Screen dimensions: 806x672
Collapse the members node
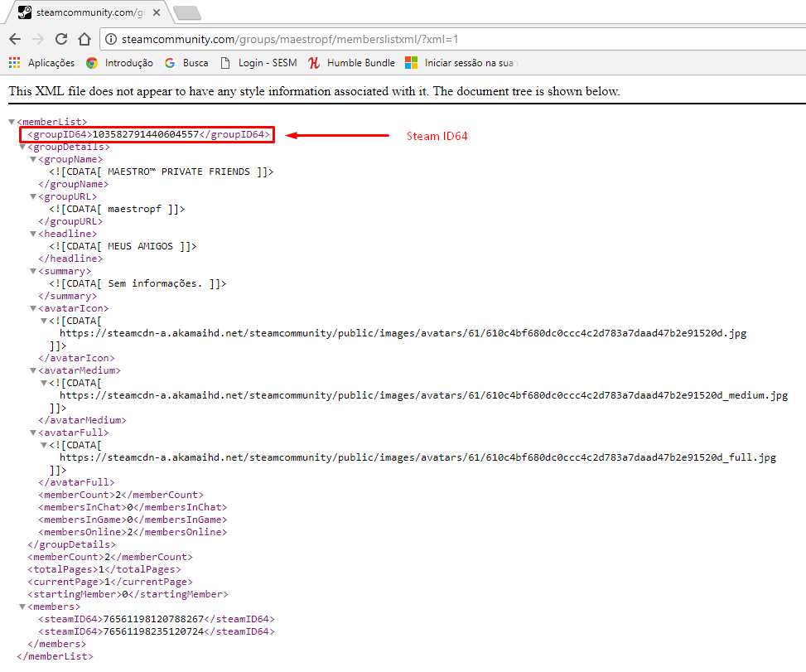click(x=22, y=607)
